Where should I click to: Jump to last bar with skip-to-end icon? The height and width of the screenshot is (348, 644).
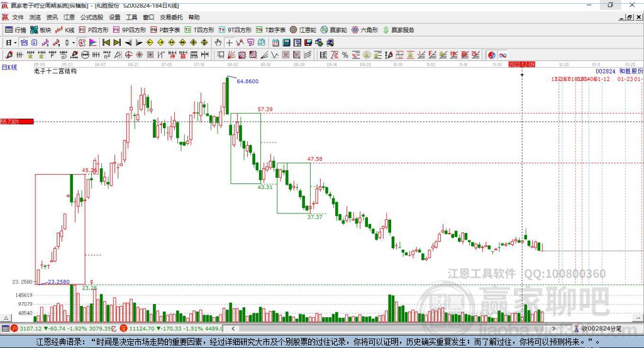(117, 43)
